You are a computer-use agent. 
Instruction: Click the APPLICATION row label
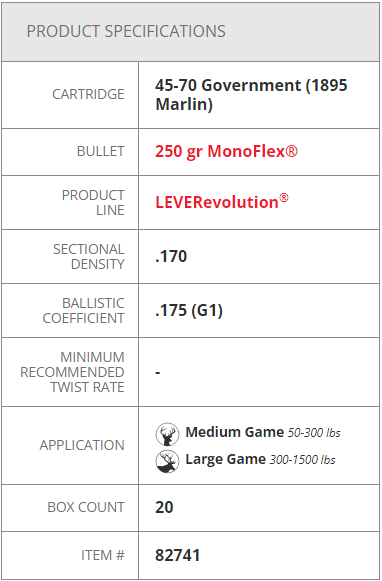(x=82, y=445)
